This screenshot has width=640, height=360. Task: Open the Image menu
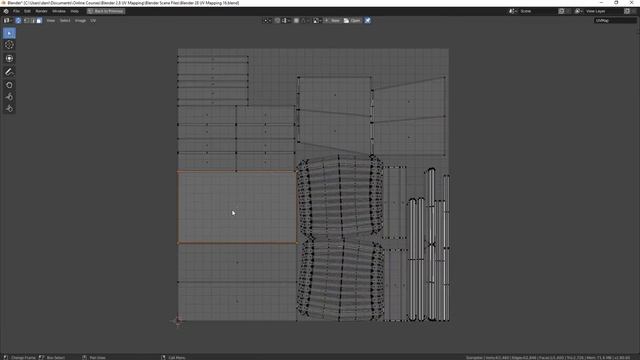click(80, 20)
